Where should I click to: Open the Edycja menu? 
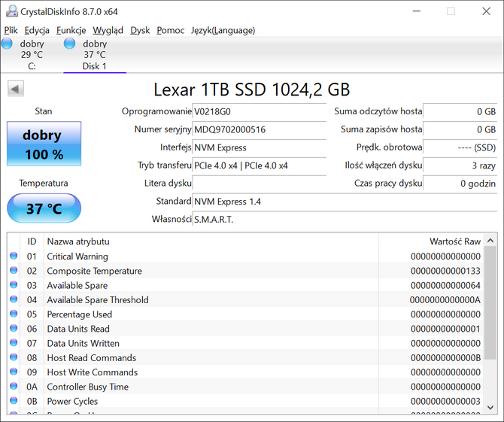click(37, 31)
